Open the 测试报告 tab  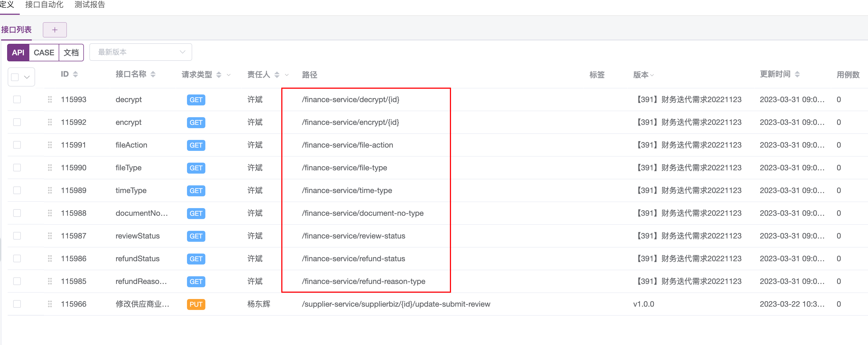pos(90,5)
